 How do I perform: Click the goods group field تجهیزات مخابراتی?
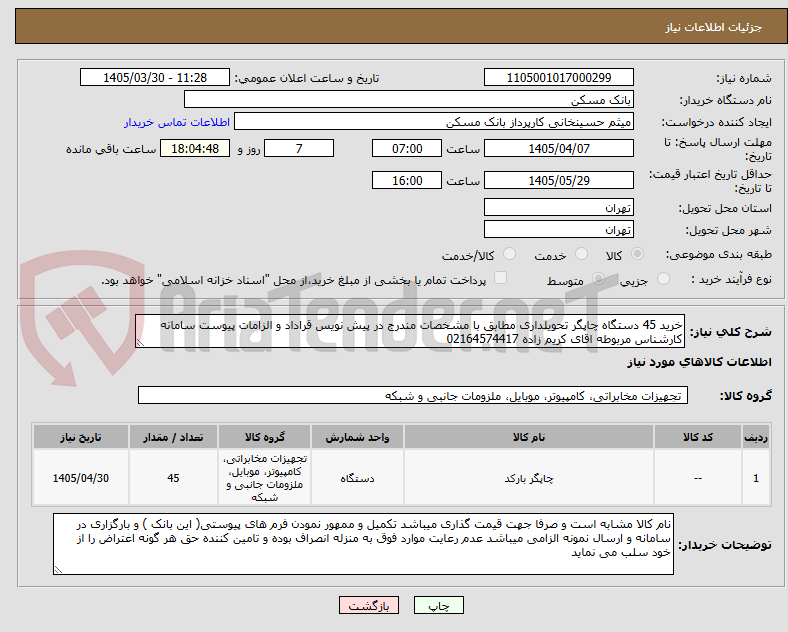[413, 396]
